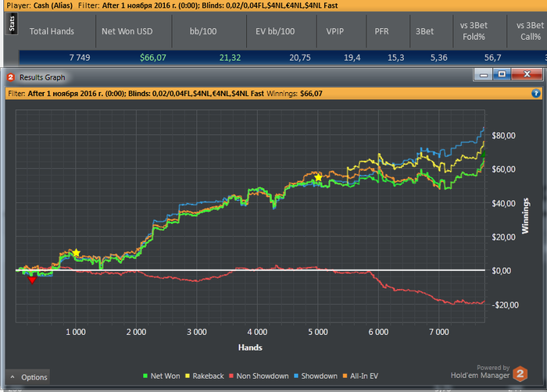Minimize the Results Graph window
This screenshot has height=392, width=547.
483,74
